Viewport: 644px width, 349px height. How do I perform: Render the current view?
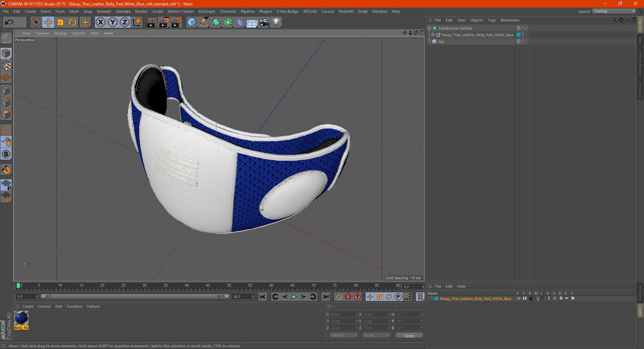152,22
